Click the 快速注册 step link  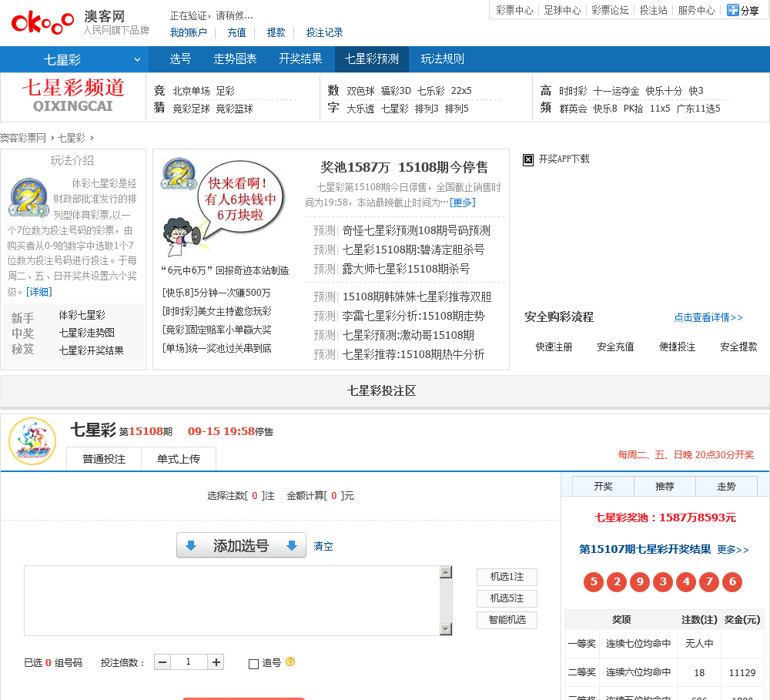[554, 347]
